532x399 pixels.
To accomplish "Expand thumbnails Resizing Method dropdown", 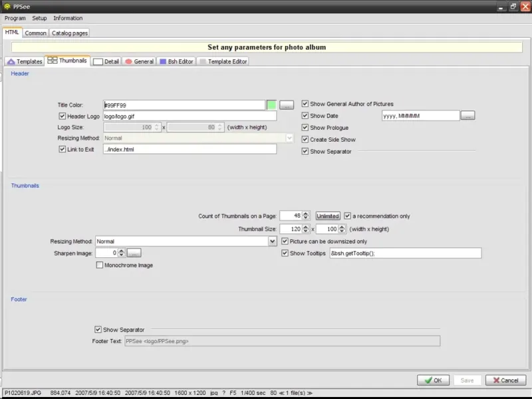I will tap(273, 241).
